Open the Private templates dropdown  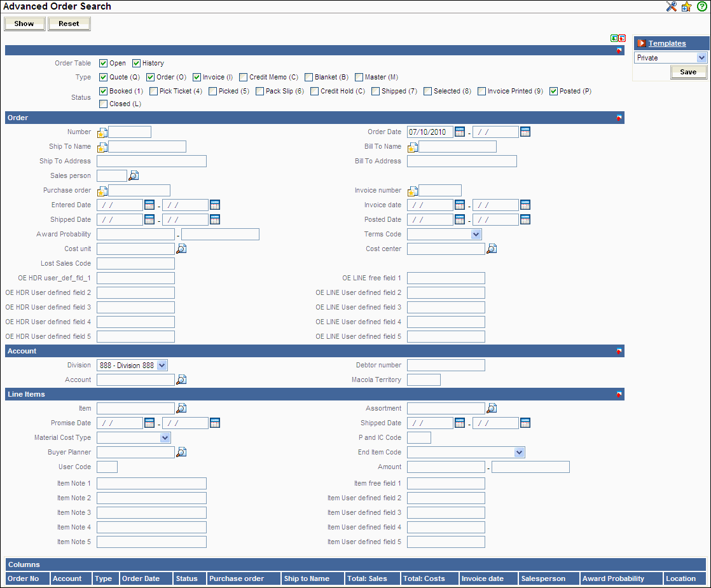(701, 58)
